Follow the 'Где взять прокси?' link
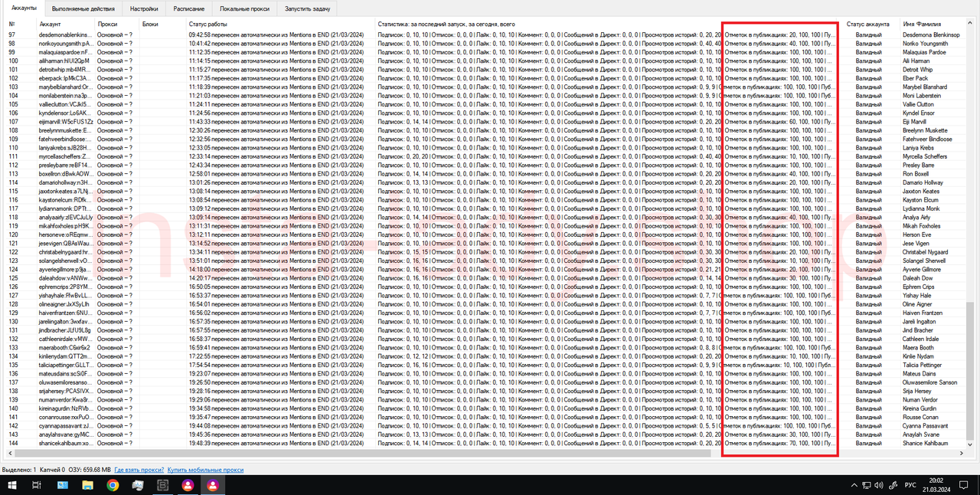This screenshot has height=495, width=980. tap(139, 469)
